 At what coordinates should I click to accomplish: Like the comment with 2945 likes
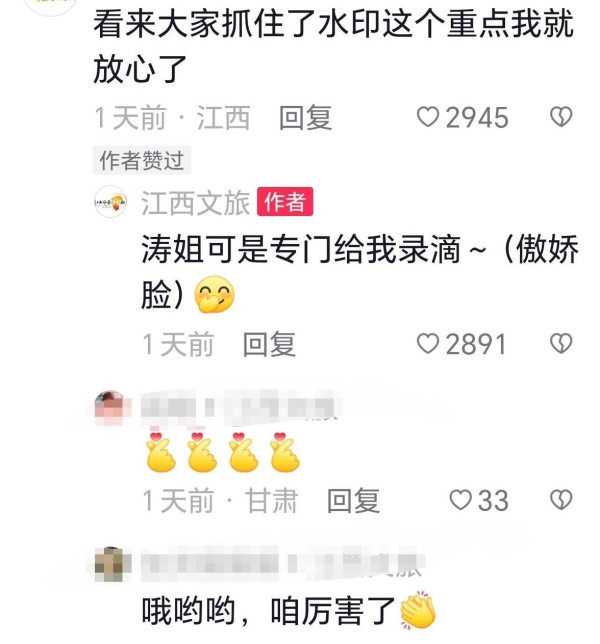click(x=463, y=117)
